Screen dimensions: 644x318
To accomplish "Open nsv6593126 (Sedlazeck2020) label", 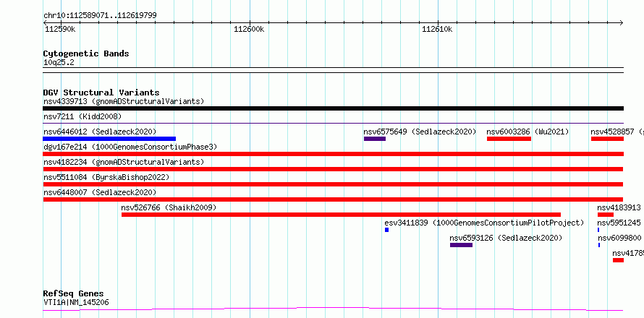I will (x=506, y=238).
